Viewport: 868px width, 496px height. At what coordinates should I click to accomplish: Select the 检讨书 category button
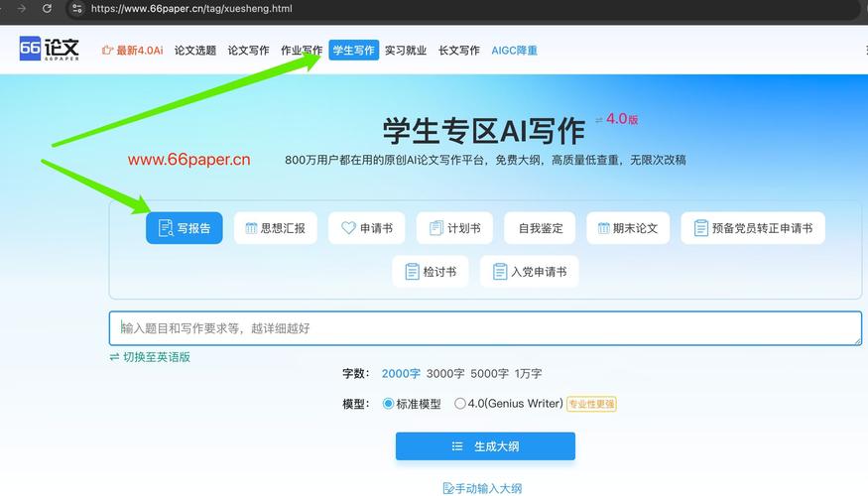431,272
